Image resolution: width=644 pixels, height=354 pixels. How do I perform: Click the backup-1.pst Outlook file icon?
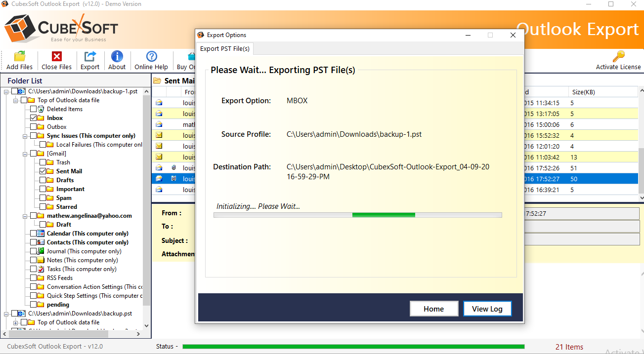pos(22,91)
